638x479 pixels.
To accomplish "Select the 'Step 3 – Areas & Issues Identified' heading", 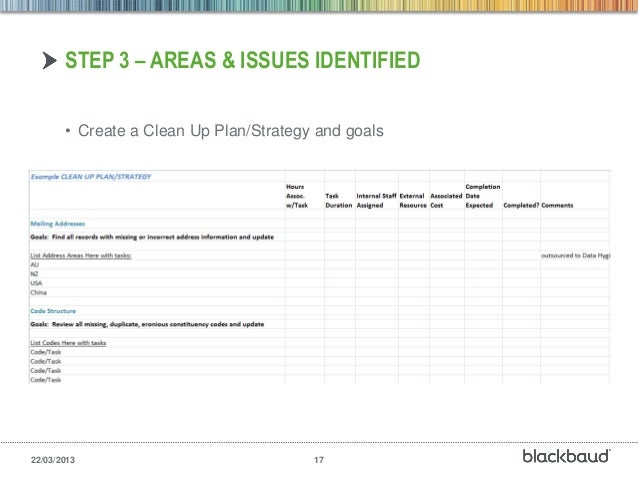I will click(243, 63).
